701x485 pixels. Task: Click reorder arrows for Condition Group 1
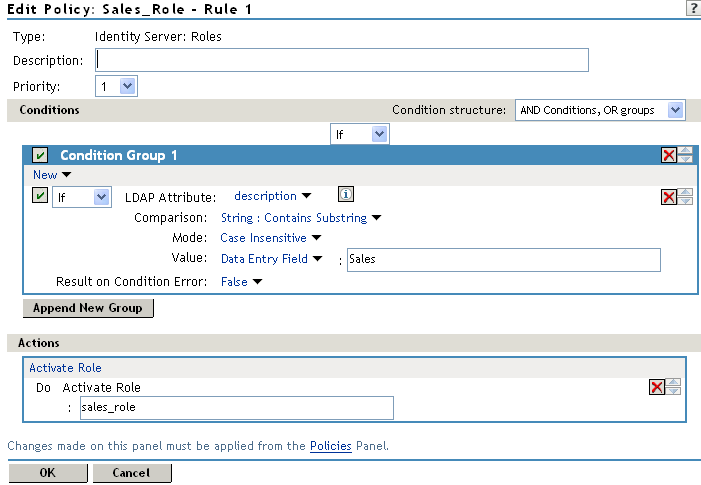tap(685, 155)
